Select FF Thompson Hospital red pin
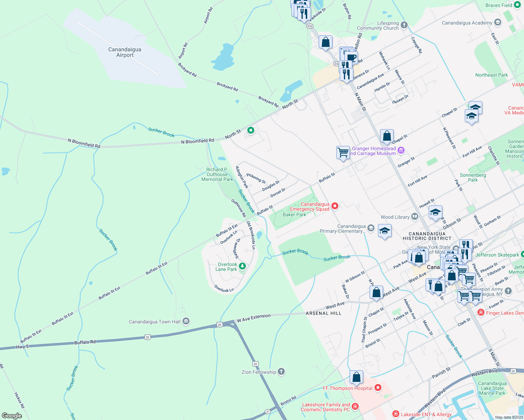524x420 pixels. pos(378,387)
